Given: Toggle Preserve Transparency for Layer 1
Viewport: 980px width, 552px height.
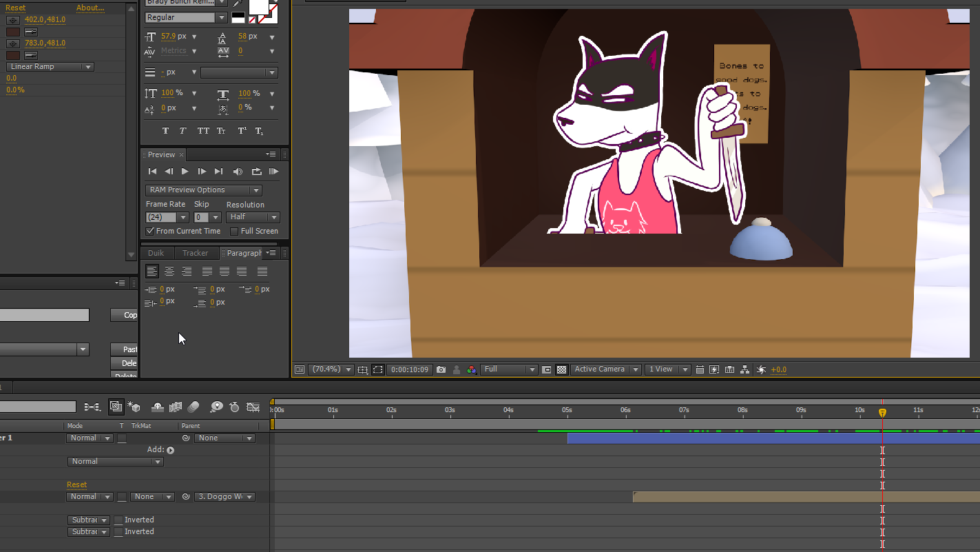Looking at the screenshot, I should pos(122,438).
